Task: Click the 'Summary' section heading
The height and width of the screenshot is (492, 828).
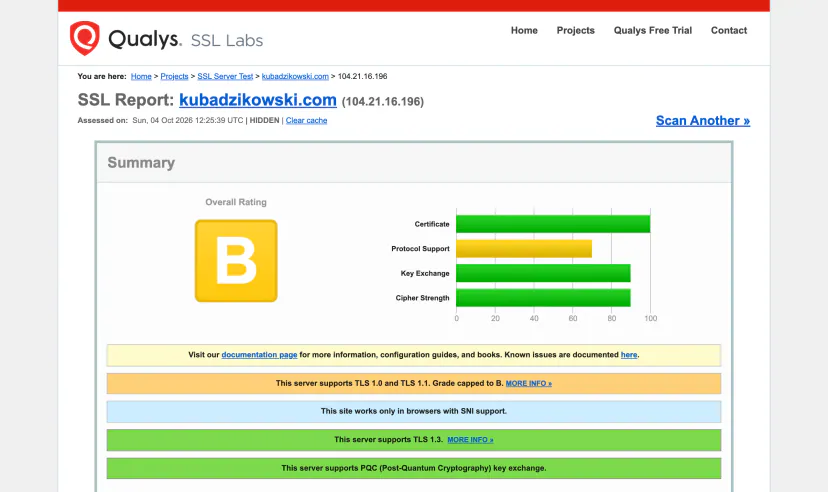Action: 141,163
